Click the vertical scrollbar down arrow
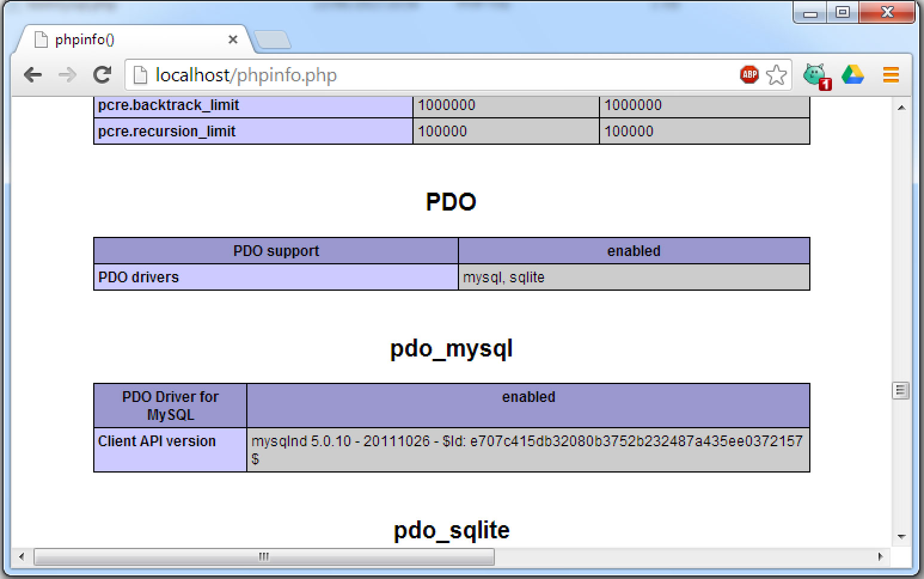 901,537
